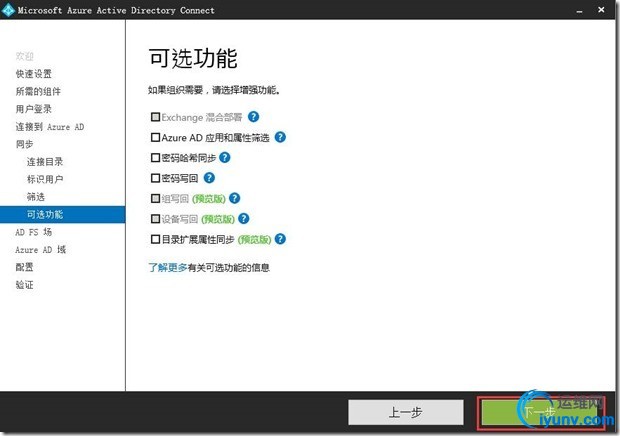Select the 快速设置 sidebar step
Screen dimensions: 620x436
(x=34, y=74)
